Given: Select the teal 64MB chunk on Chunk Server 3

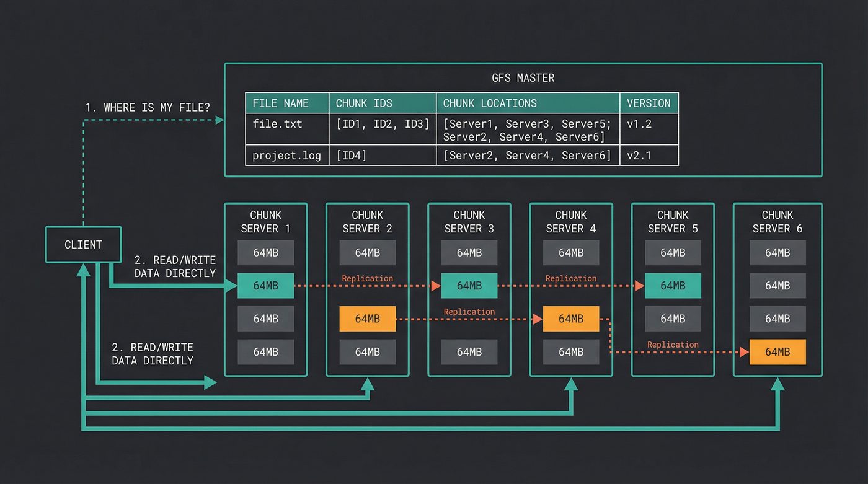Looking at the screenshot, I should tap(469, 286).
